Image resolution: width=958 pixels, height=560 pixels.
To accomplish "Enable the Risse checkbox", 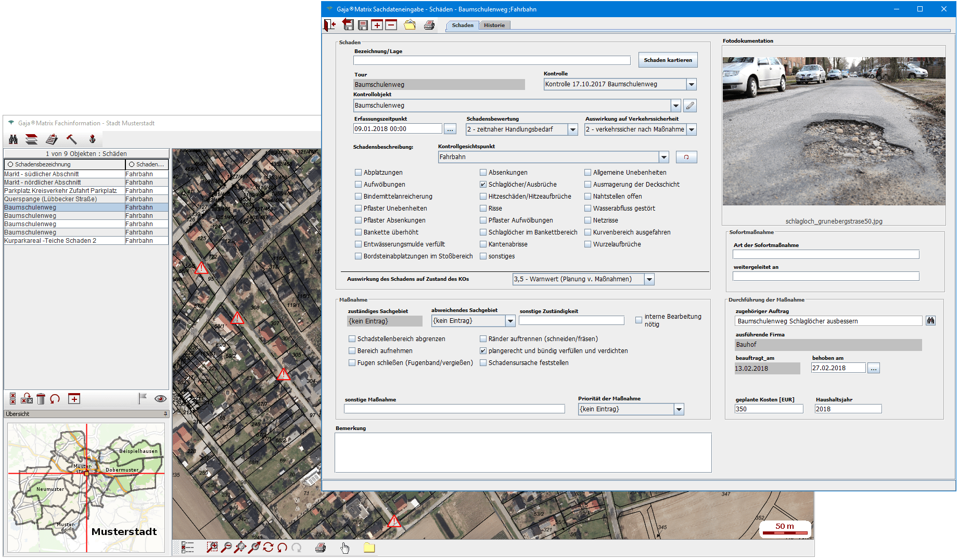I will click(x=483, y=209).
